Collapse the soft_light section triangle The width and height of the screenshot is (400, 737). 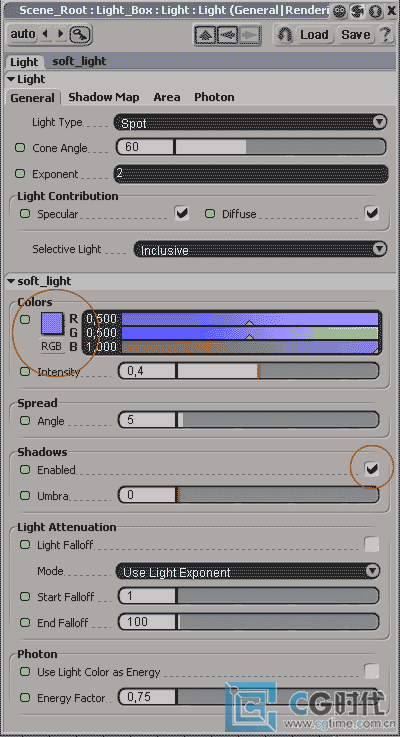11,281
